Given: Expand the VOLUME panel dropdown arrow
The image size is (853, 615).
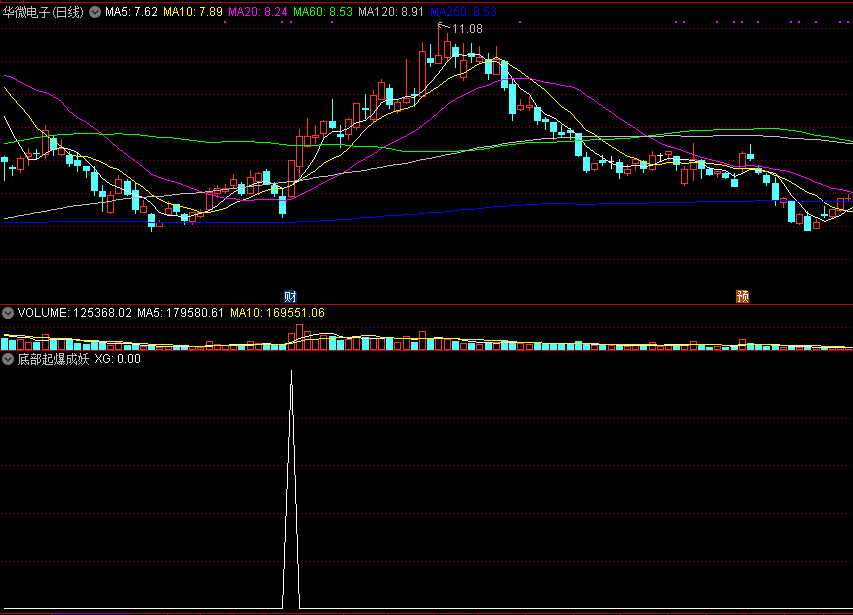Looking at the screenshot, I should tap(8, 313).
